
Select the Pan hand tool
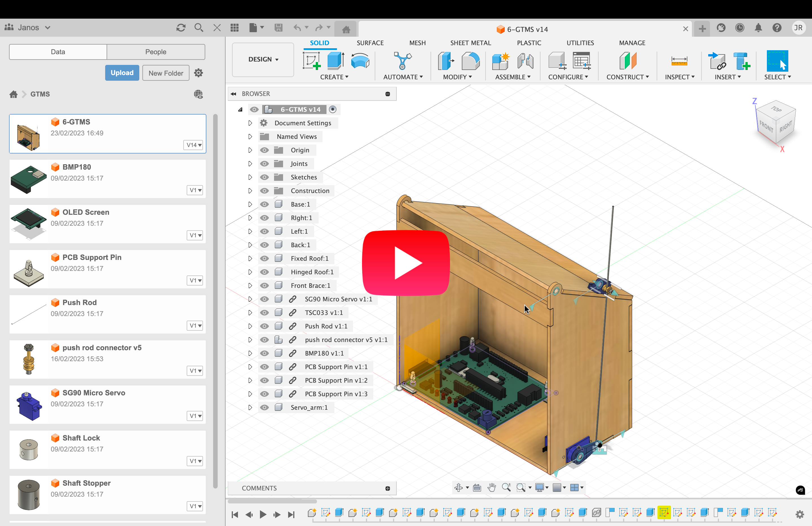pos(491,487)
